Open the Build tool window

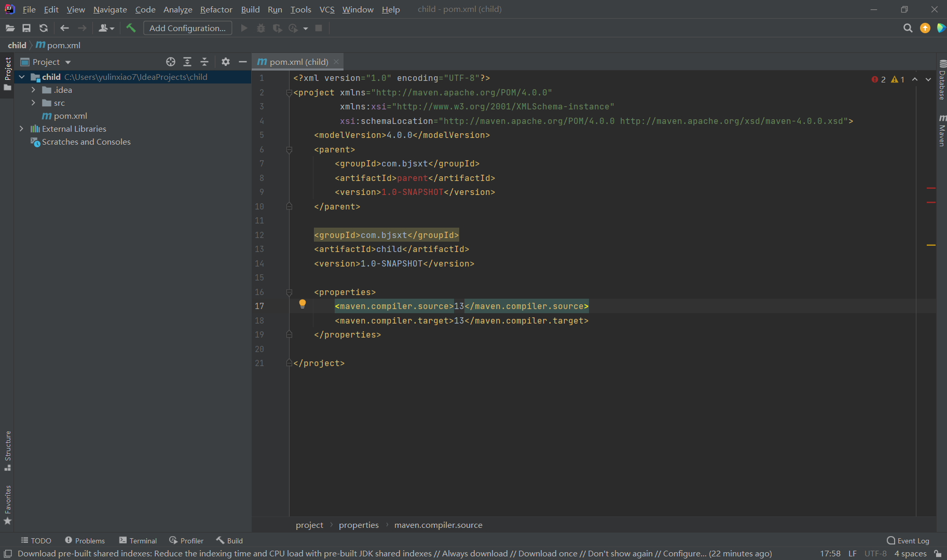click(229, 540)
